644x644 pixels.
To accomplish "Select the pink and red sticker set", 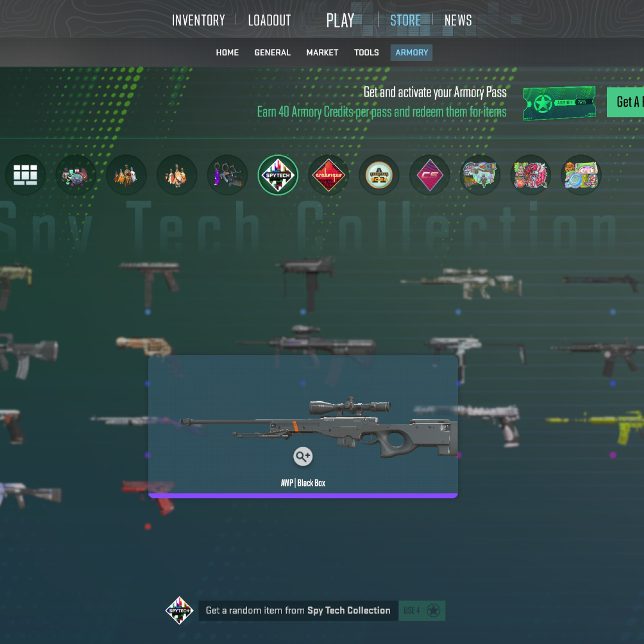I will click(x=530, y=175).
